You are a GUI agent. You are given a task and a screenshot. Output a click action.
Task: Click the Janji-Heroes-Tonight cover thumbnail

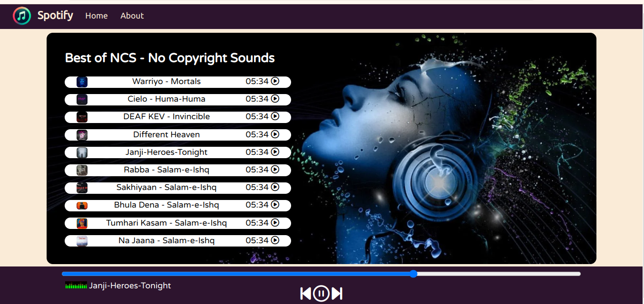[x=82, y=152]
